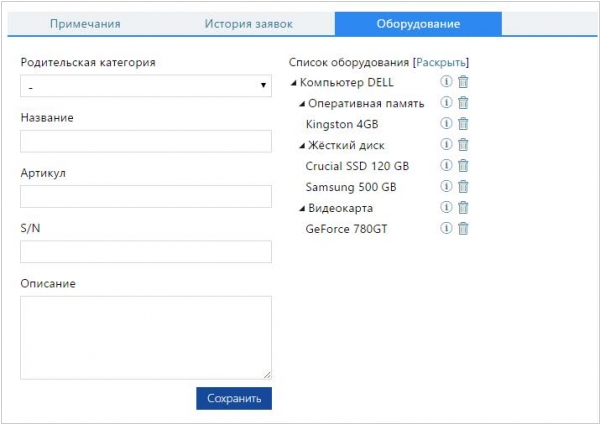Viewport: 600px width, 424px height.
Task: Click into the Описание text area
Action: (146, 338)
